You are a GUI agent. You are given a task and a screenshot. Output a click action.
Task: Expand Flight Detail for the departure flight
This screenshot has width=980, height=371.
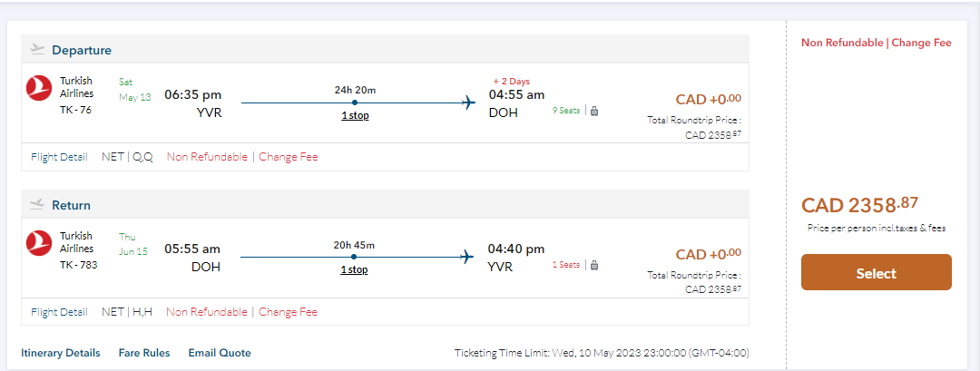coord(59,157)
